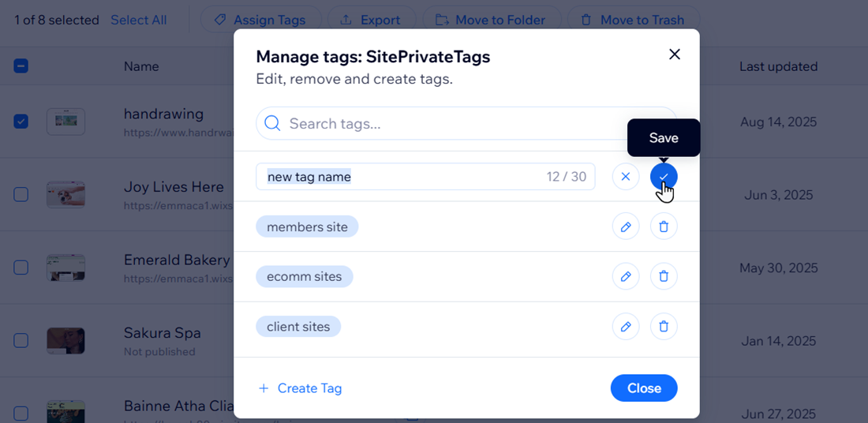Image resolution: width=868 pixels, height=423 pixels.
Task: Check the Sakura Spa checkbox
Action: point(21,340)
